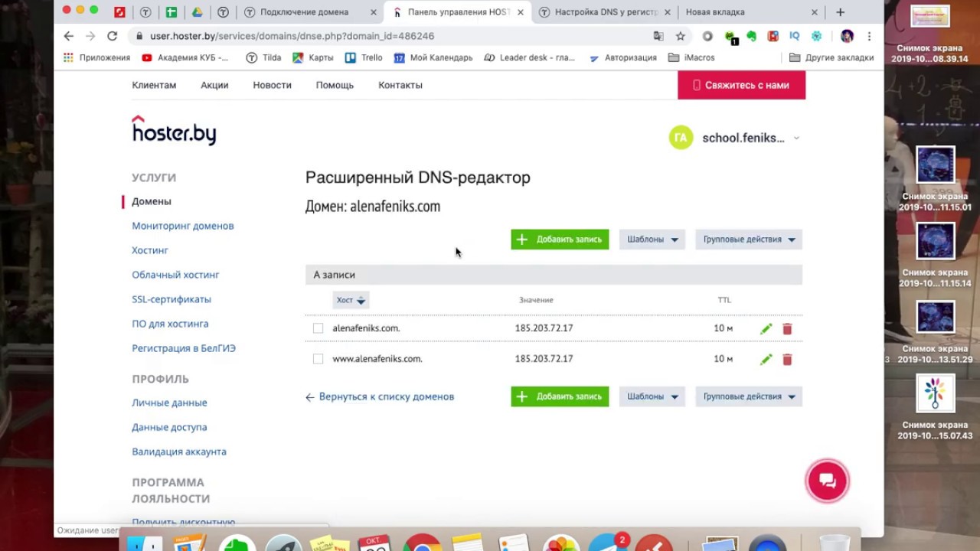Open the Акции top menu item
This screenshot has height=551, width=980.
[x=214, y=85]
